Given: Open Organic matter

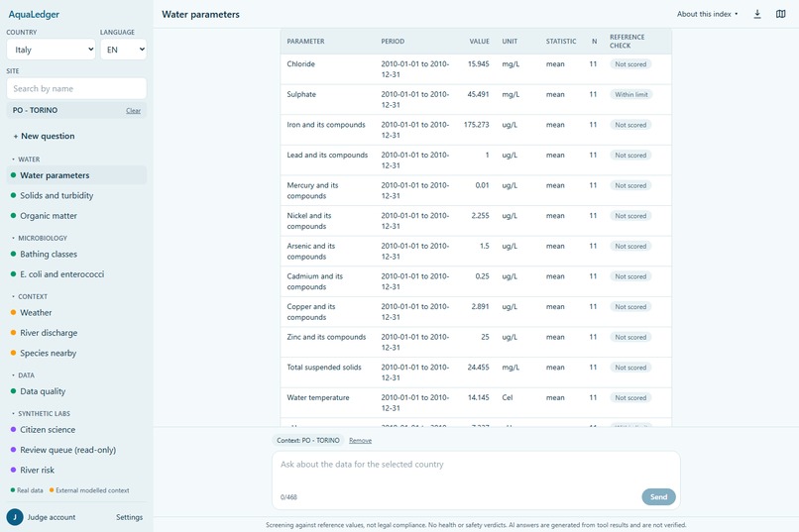Looking at the screenshot, I should pos(76,216).
